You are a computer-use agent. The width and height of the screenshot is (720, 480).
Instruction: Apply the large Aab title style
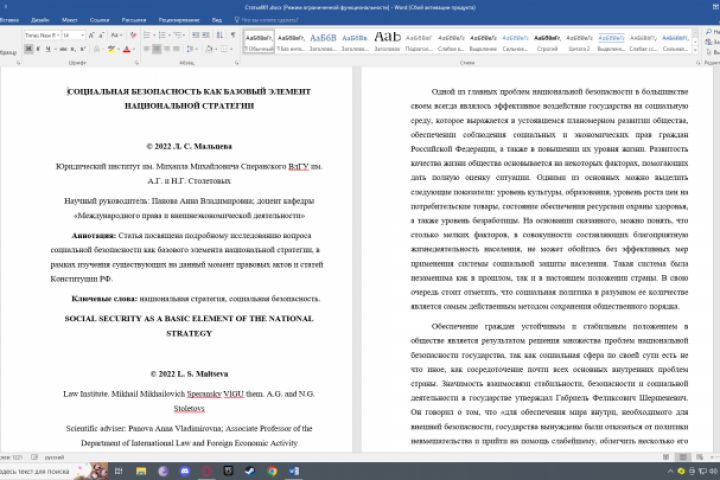tap(387, 42)
